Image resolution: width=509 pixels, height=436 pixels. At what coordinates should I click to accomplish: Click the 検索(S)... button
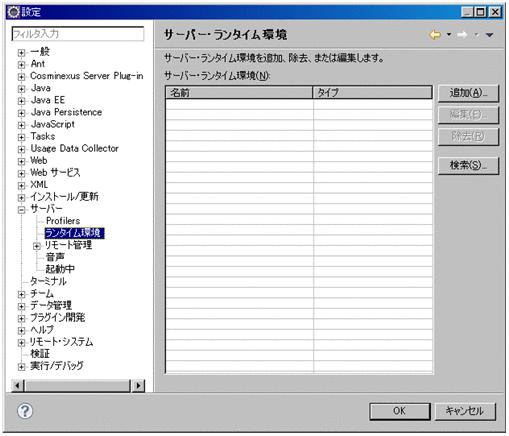(468, 165)
